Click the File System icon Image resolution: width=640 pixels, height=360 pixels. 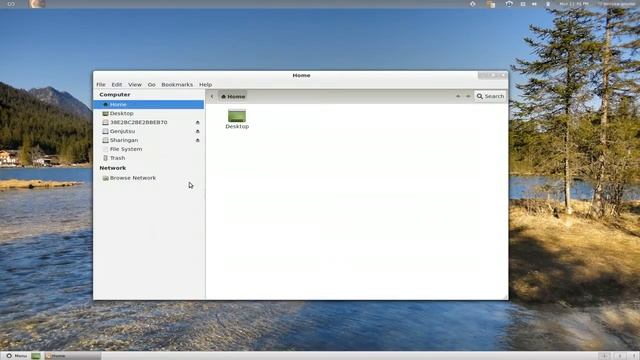[105, 149]
